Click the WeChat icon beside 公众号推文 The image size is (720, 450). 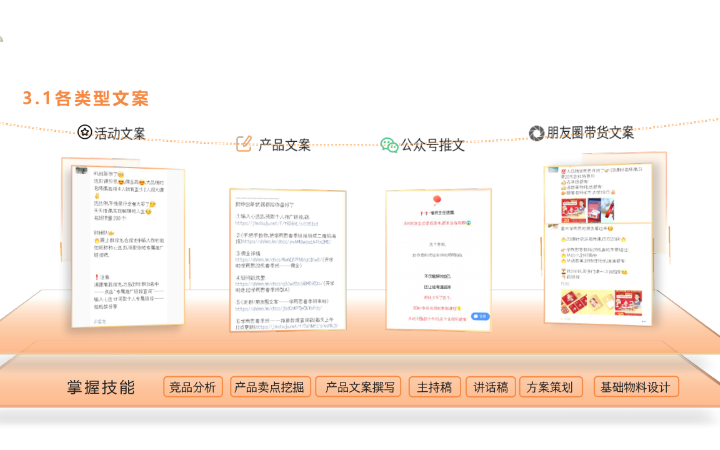point(389,144)
